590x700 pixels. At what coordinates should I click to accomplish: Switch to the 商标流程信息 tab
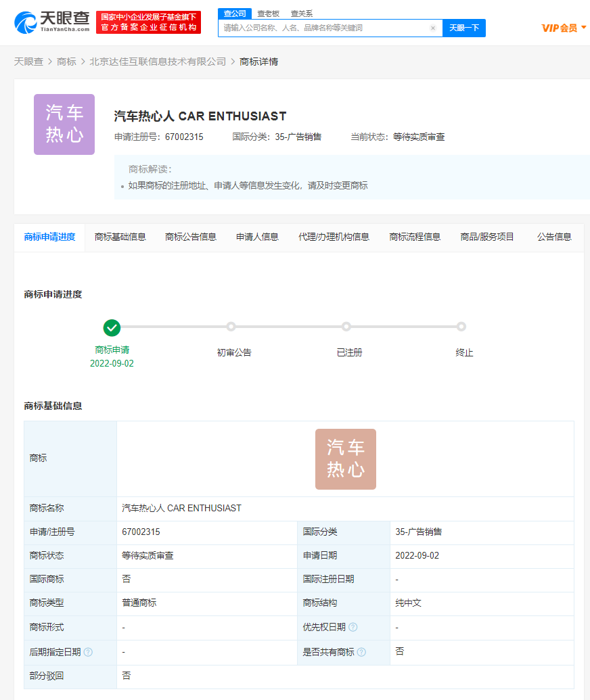pos(415,237)
